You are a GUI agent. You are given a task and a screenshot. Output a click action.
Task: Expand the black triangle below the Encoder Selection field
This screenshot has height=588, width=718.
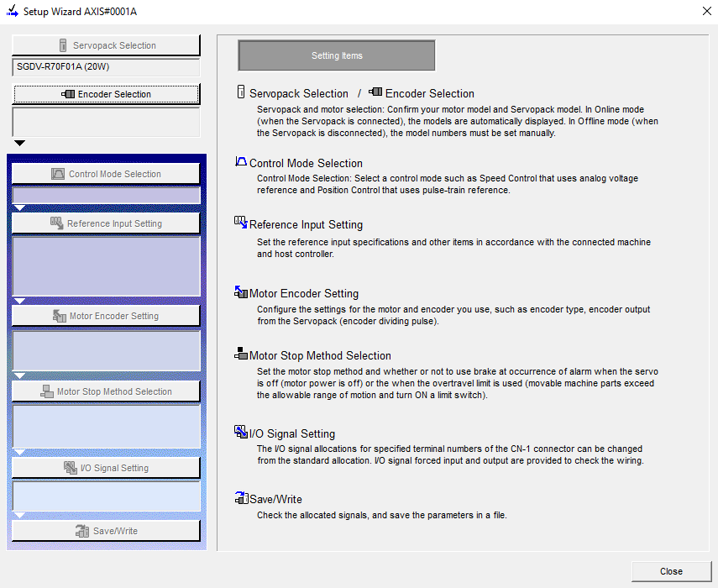[x=18, y=143]
